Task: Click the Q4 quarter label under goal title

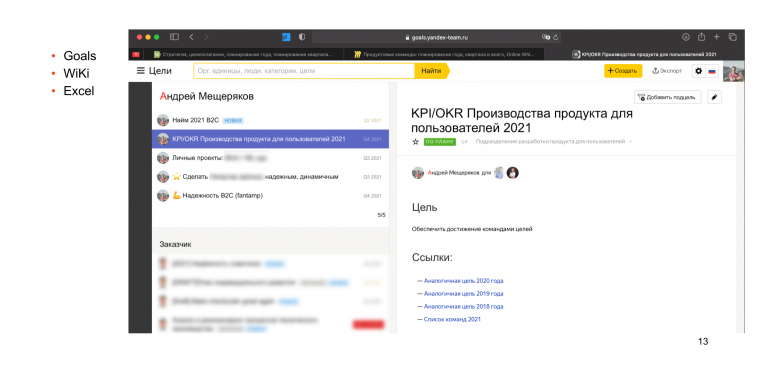Action: pyautogui.click(x=464, y=142)
